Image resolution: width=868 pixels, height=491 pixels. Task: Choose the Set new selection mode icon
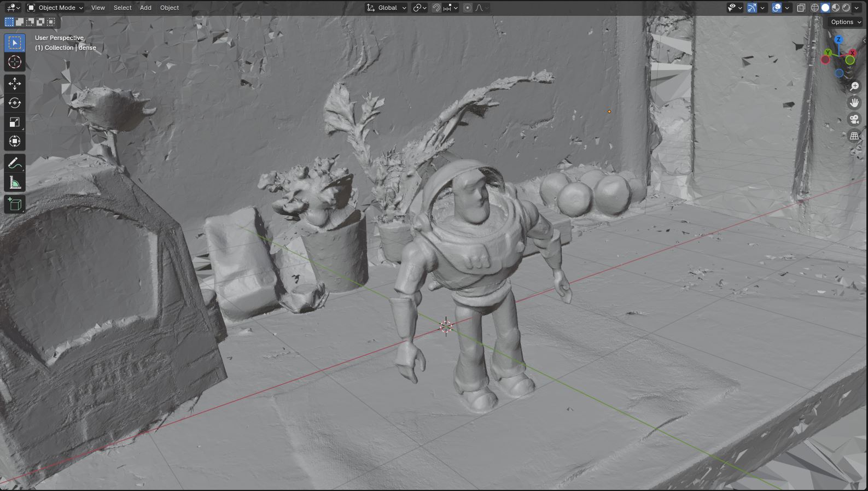tap(9, 22)
